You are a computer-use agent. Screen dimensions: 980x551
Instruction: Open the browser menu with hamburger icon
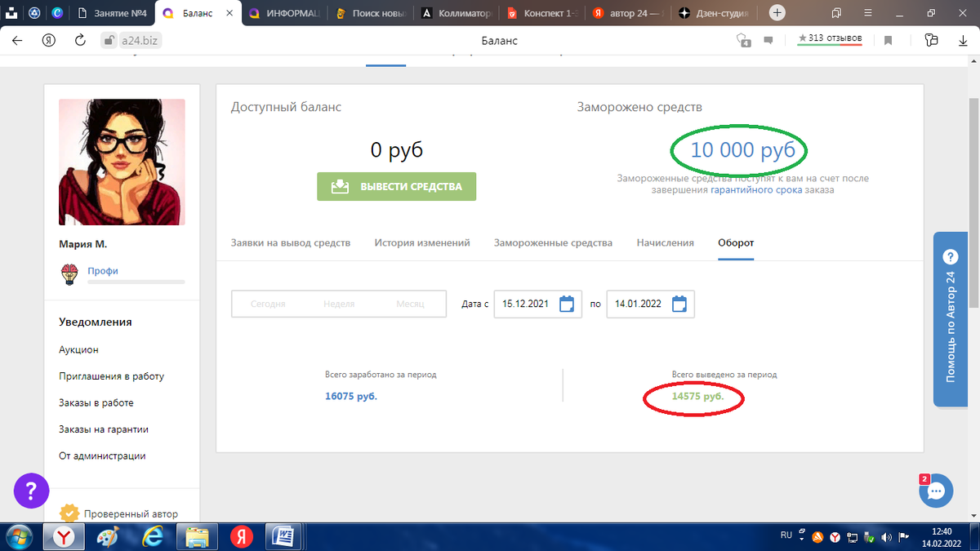click(x=867, y=13)
